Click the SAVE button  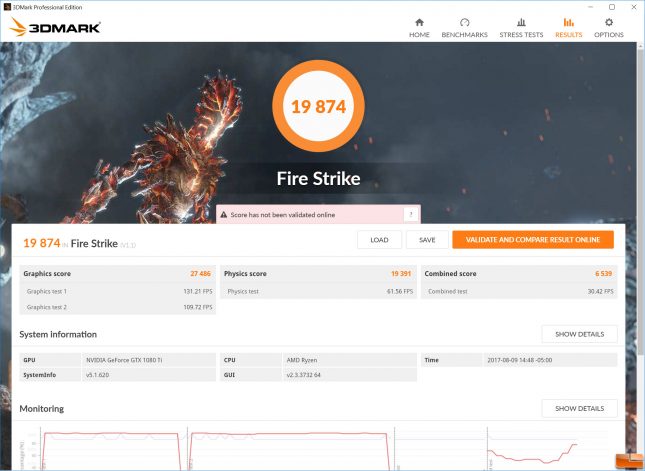pos(427,240)
